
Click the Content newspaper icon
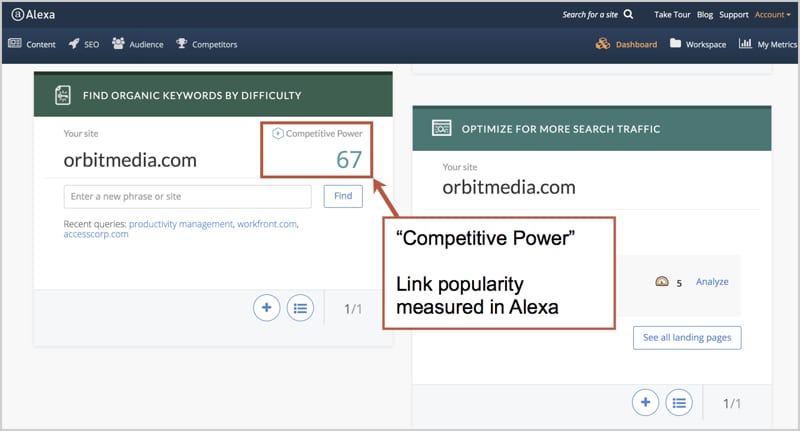tap(15, 43)
